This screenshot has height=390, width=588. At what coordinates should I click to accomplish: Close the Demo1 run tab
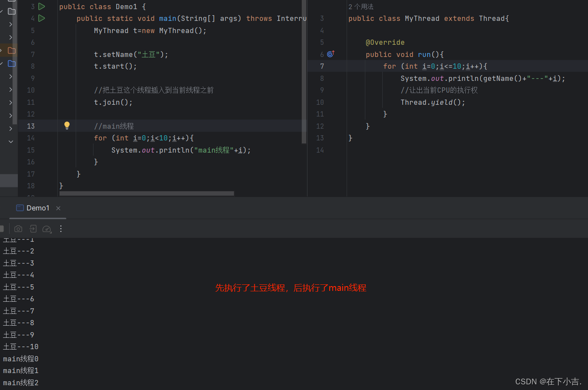[58, 208]
